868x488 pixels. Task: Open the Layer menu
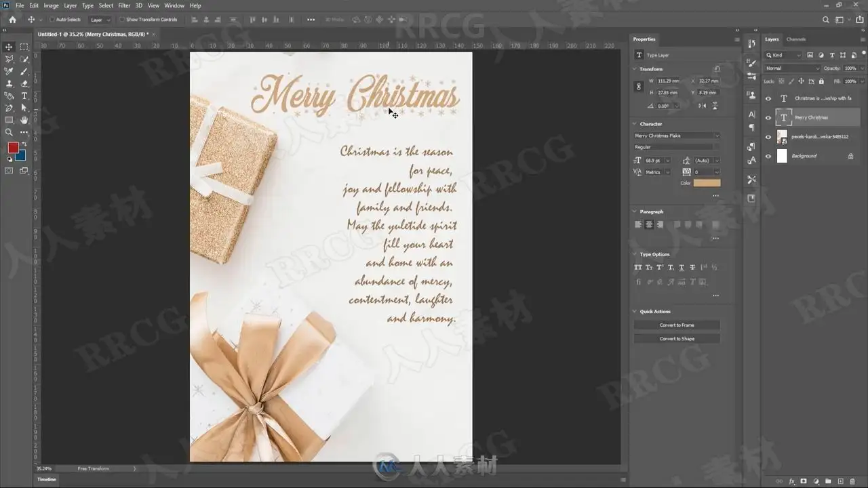click(71, 5)
